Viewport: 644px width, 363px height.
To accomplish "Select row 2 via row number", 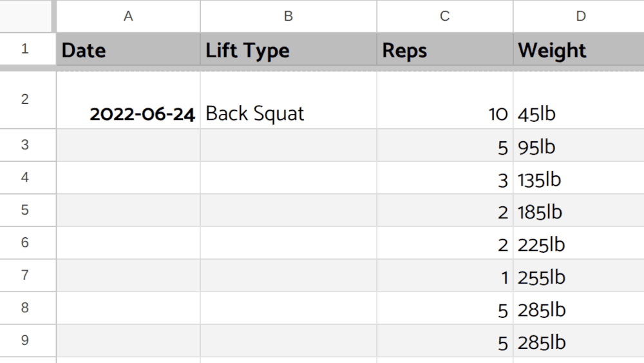I will click(25, 99).
